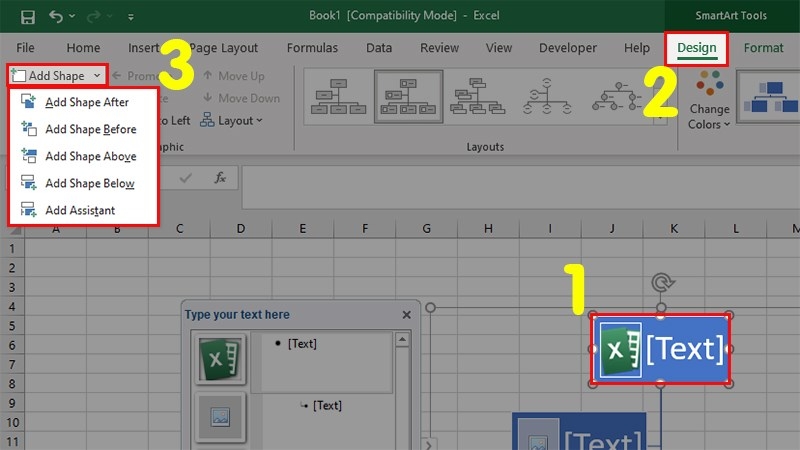This screenshot has height=450, width=800.
Task: Click the SmartArt rotate handle icon
Action: pos(662,282)
